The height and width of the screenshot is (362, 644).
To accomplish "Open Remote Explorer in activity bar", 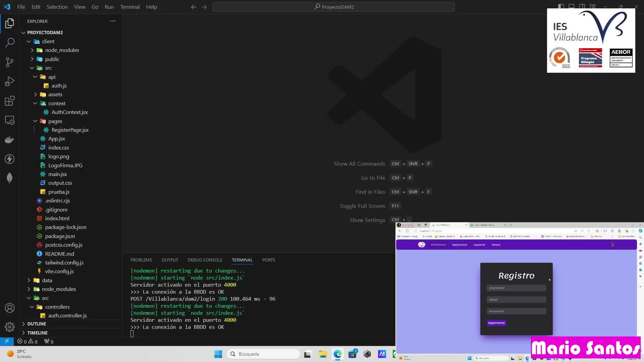I will (x=10, y=120).
